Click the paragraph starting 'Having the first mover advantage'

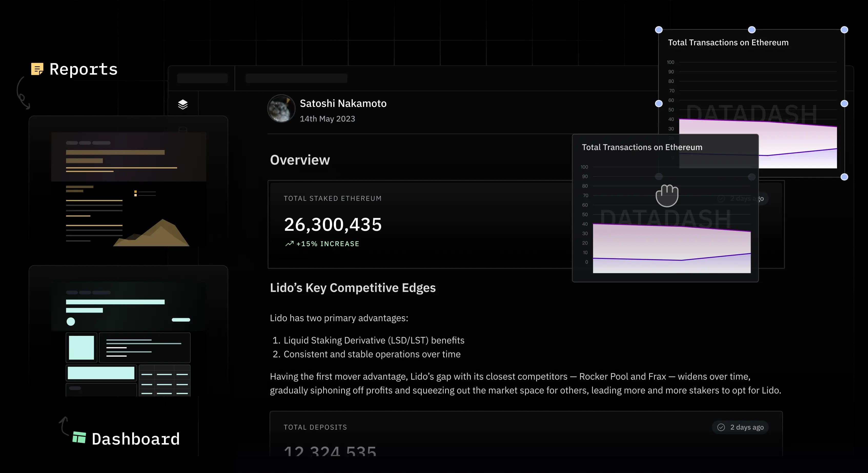(525, 383)
